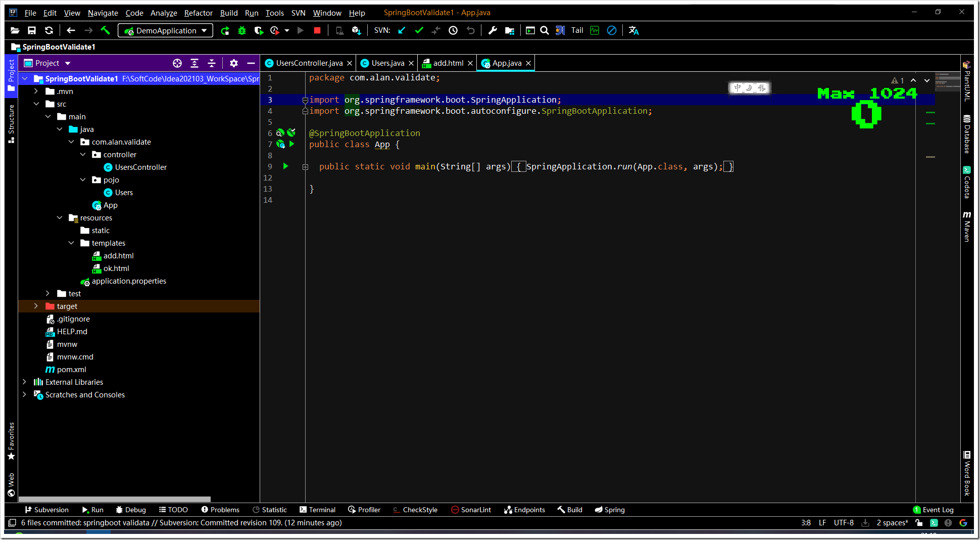Screen dimensions: 980x540
Task: Click the red Stop square icon
Action: [317, 30]
